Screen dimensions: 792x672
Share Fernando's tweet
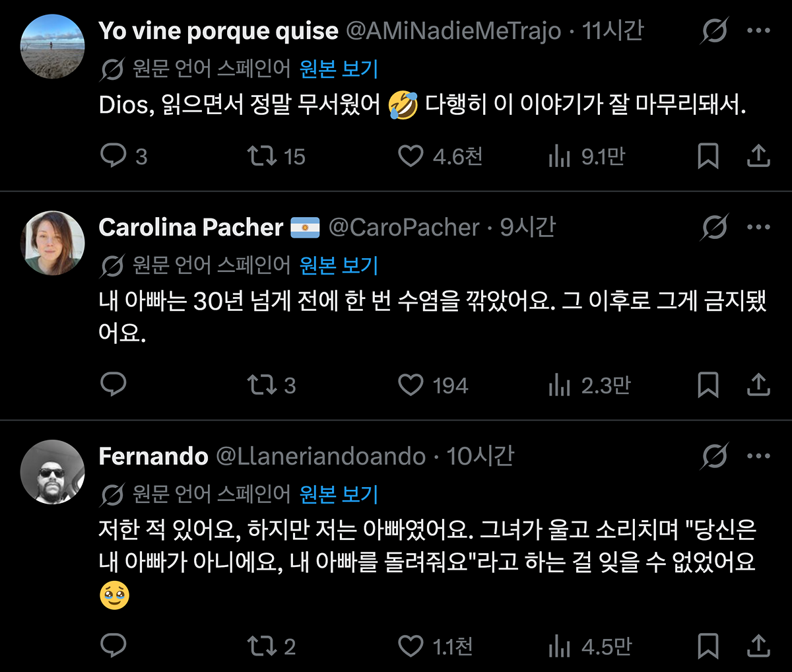[758, 646]
